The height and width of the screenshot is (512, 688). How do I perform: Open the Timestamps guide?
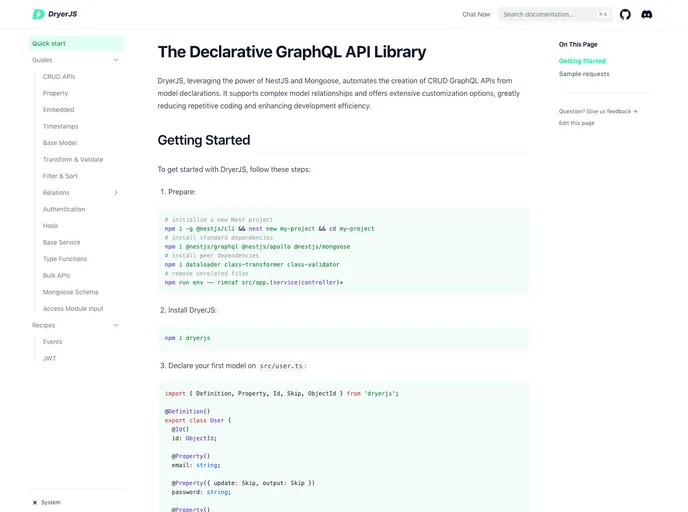click(61, 126)
